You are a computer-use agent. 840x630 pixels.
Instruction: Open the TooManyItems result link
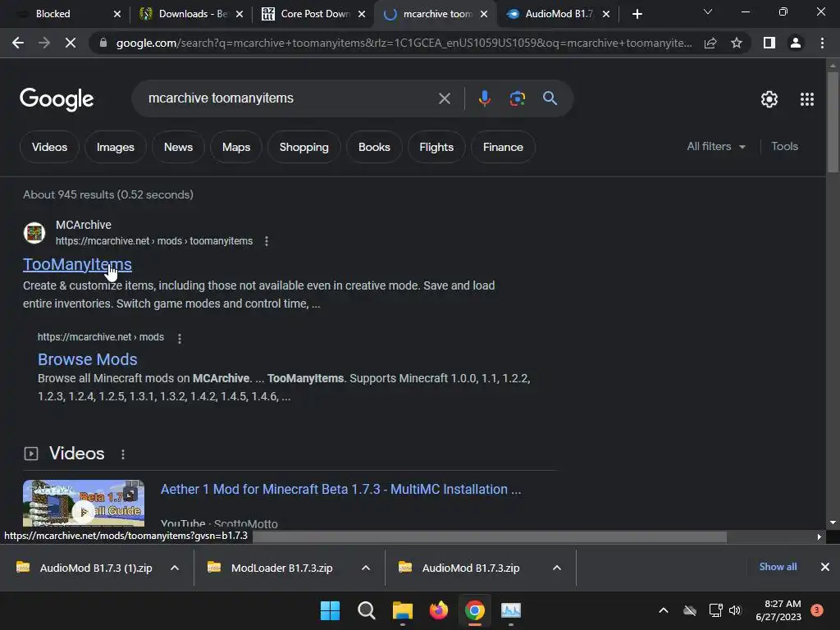coord(77,264)
